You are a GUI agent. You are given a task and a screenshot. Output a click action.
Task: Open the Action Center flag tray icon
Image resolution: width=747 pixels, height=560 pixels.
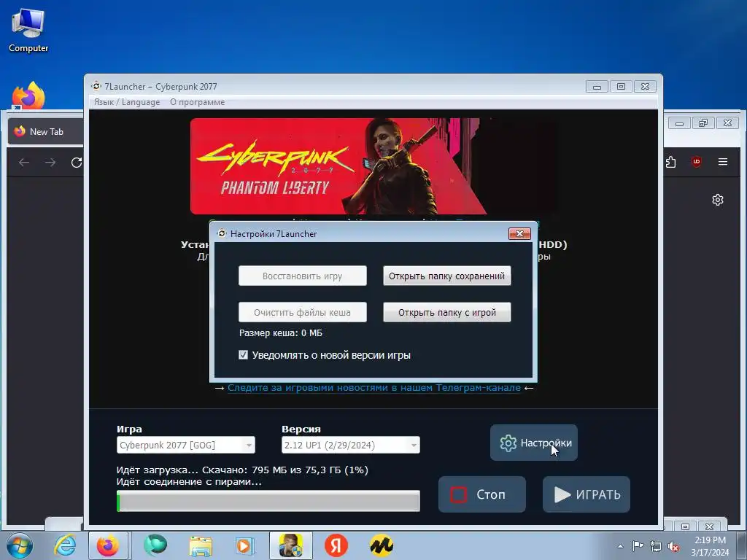(638, 546)
